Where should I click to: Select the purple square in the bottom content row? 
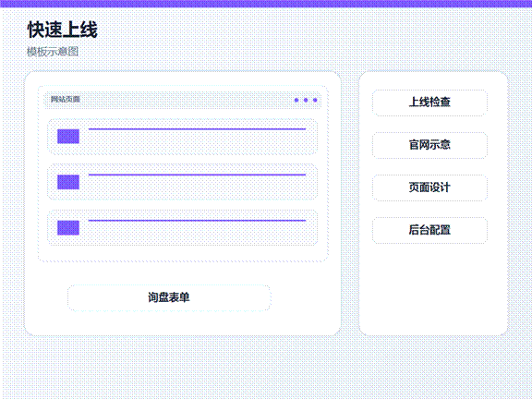(x=68, y=227)
